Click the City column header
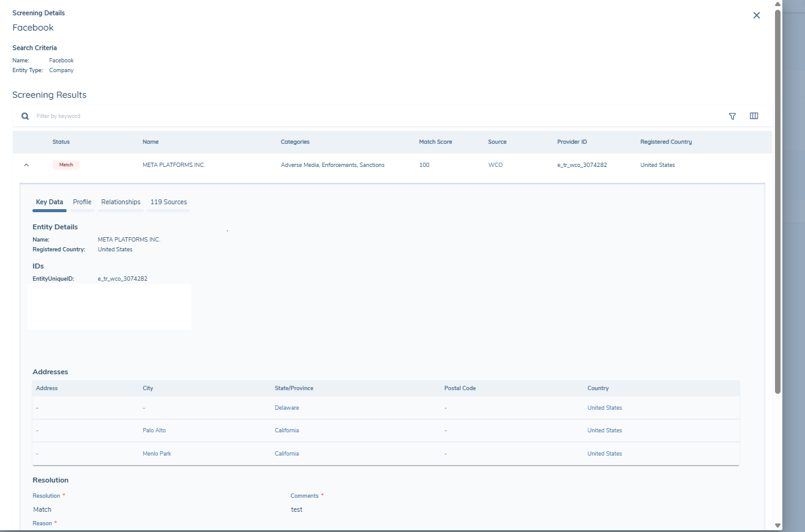805x532 pixels. [x=148, y=388]
